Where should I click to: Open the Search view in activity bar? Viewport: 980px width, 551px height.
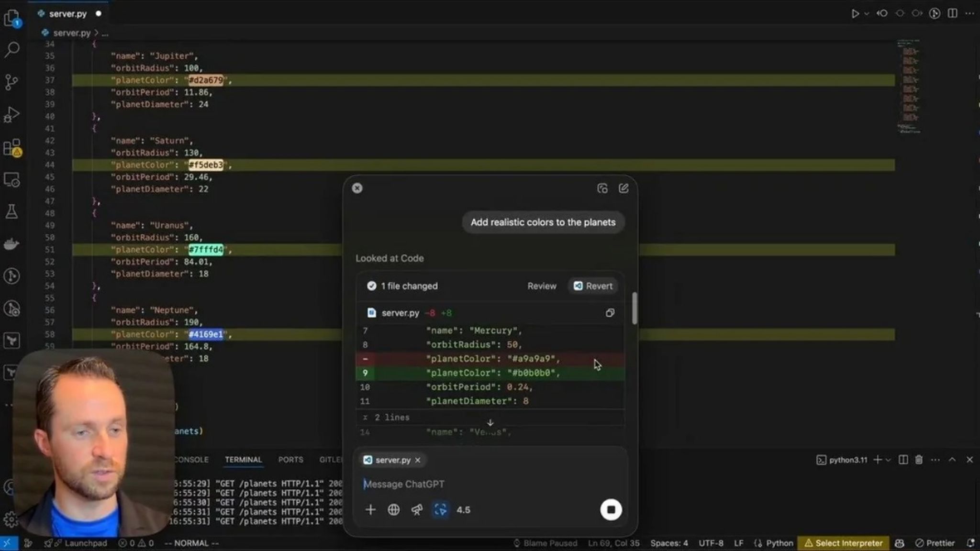[x=12, y=49]
